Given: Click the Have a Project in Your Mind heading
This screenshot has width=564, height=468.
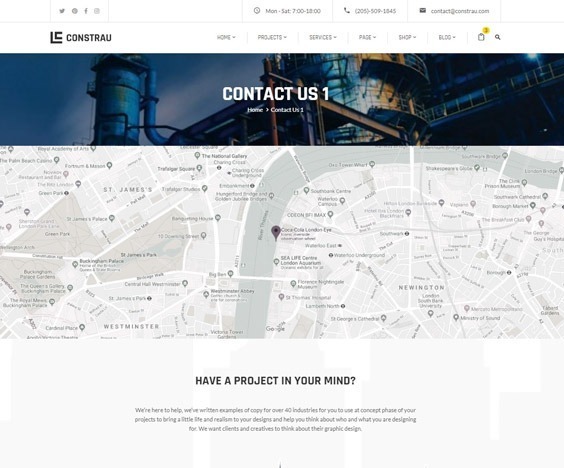Looking at the screenshot, I should (x=275, y=381).
